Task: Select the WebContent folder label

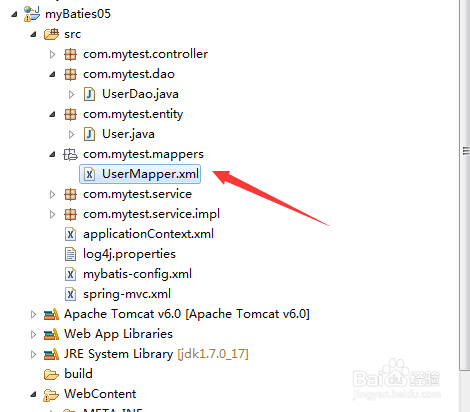Action: point(100,394)
